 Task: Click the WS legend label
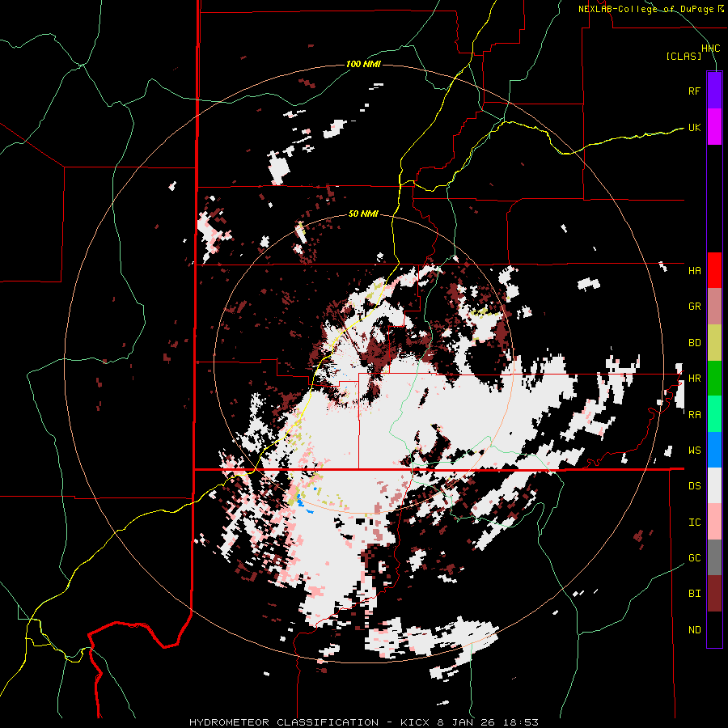tap(694, 451)
